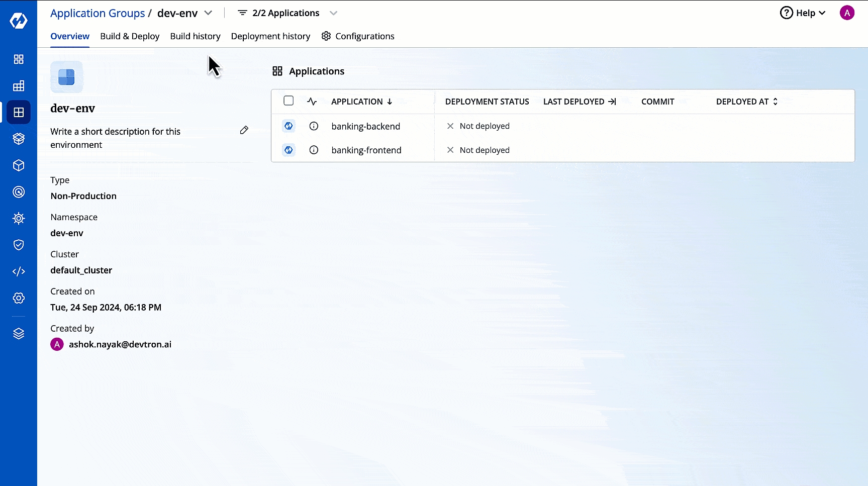Open Application Groups in sidebar

[x=19, y=113]
